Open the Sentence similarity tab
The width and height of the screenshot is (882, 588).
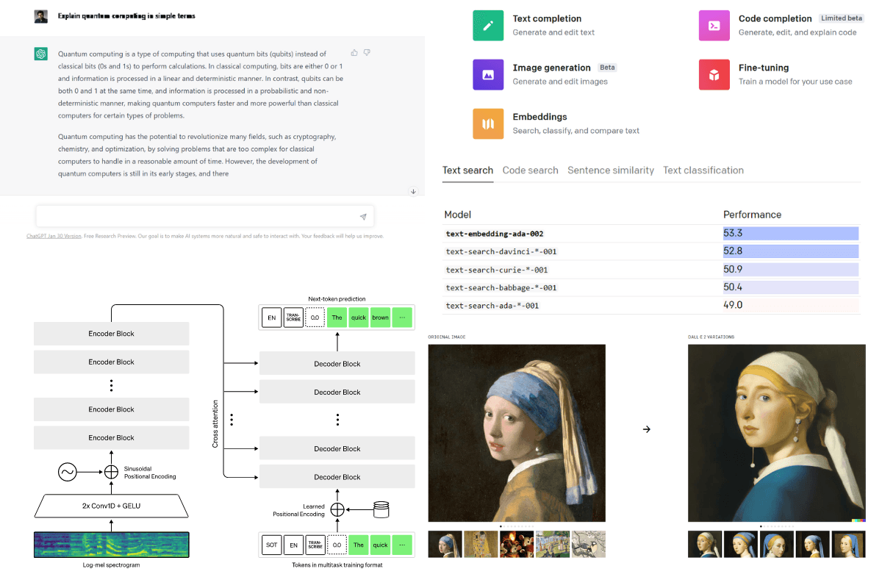pyautogui.click(x=611, y=170)
